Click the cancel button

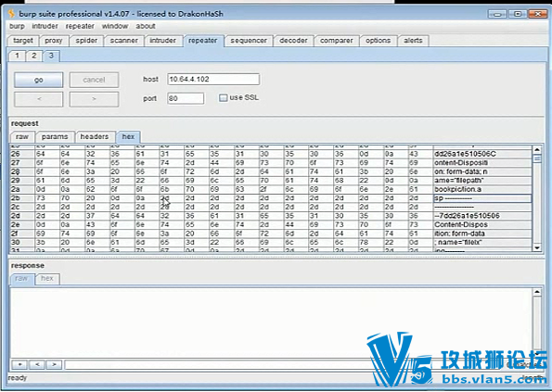pos(94,80)
